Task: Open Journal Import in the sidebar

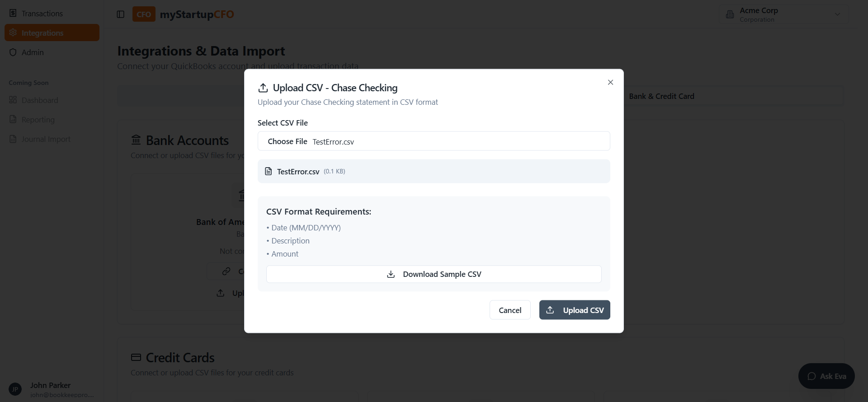Action: pos(46,139)
